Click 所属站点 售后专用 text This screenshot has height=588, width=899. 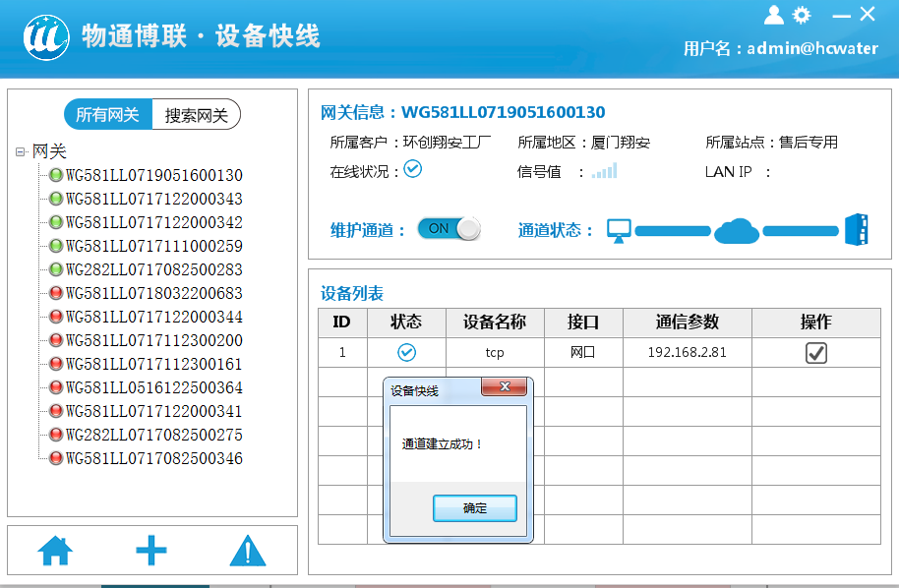click(772, 143)
